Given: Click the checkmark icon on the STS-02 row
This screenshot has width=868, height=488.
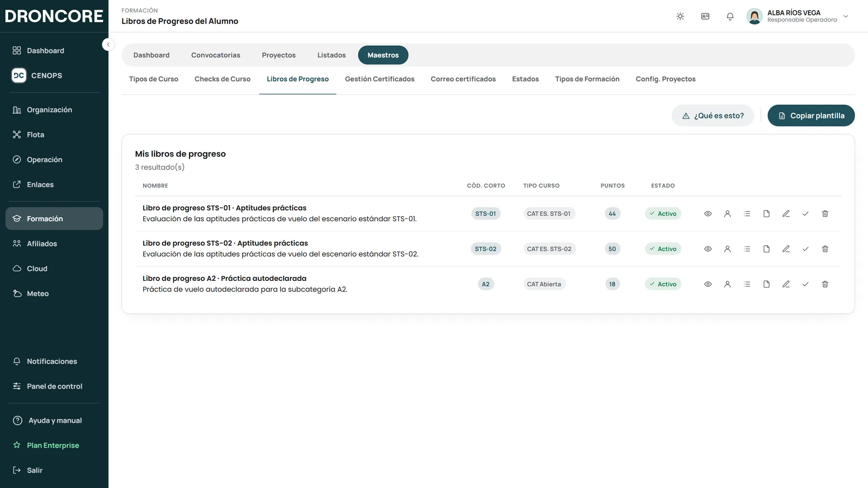Looking at the screenshot, I should click(x=805, y=249).
